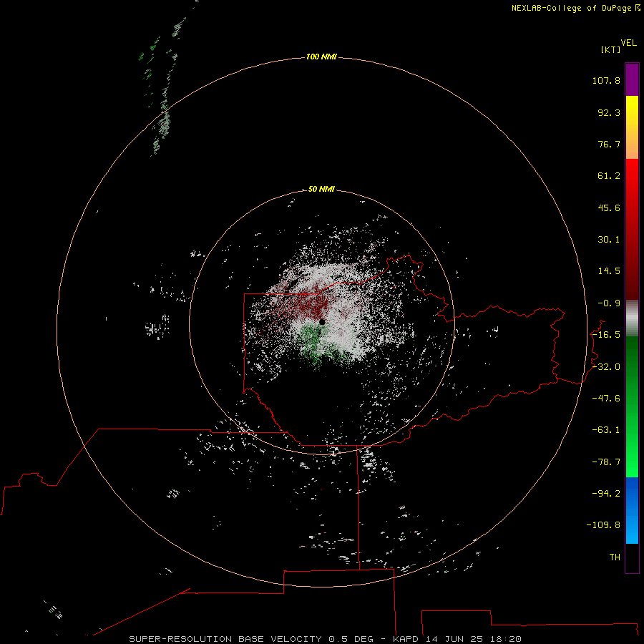This screenshot has width=644, height=644.
Task: Click the gray near-zero segment of the color bar
Action: click(632, 318)
